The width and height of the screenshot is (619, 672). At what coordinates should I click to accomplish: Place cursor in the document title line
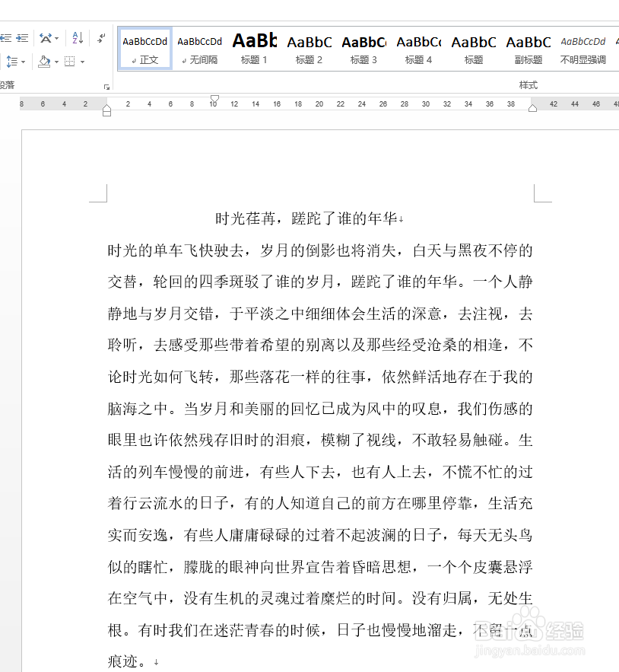click(x=308, y=217)
